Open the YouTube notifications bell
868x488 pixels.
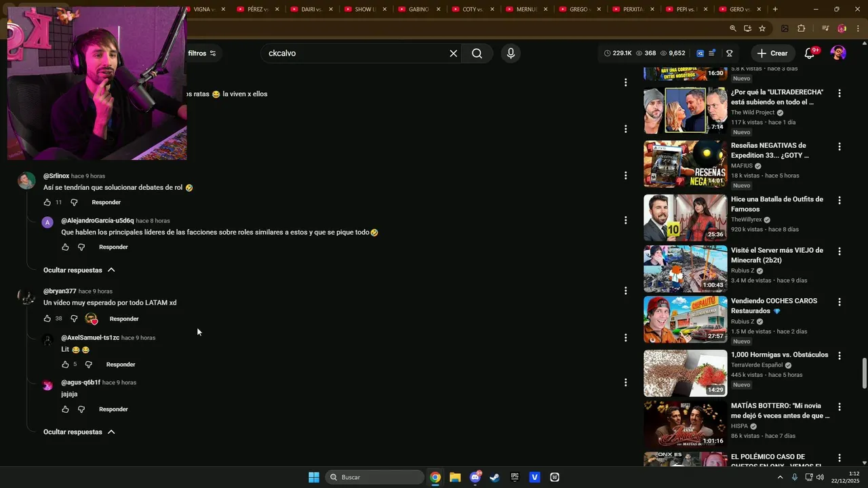[810, 53]
